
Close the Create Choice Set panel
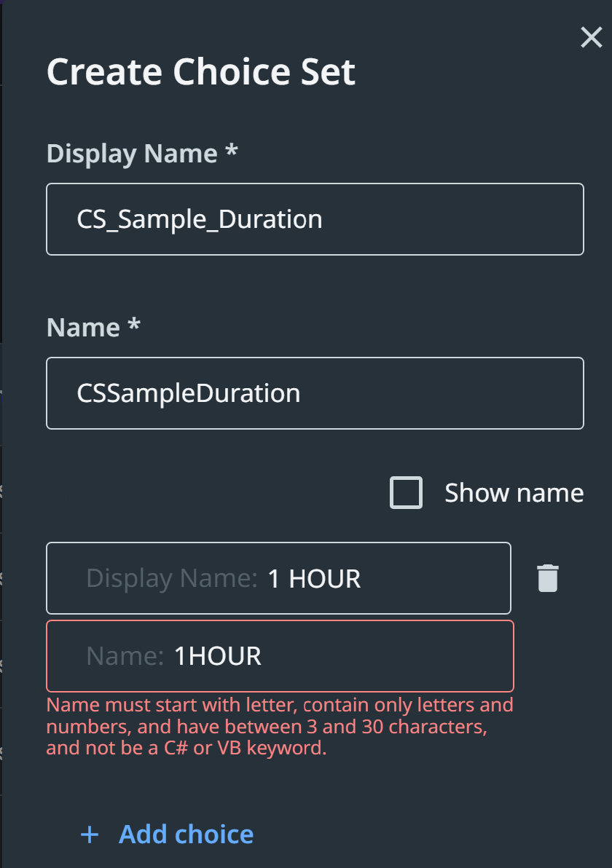[x=591, y=37]
